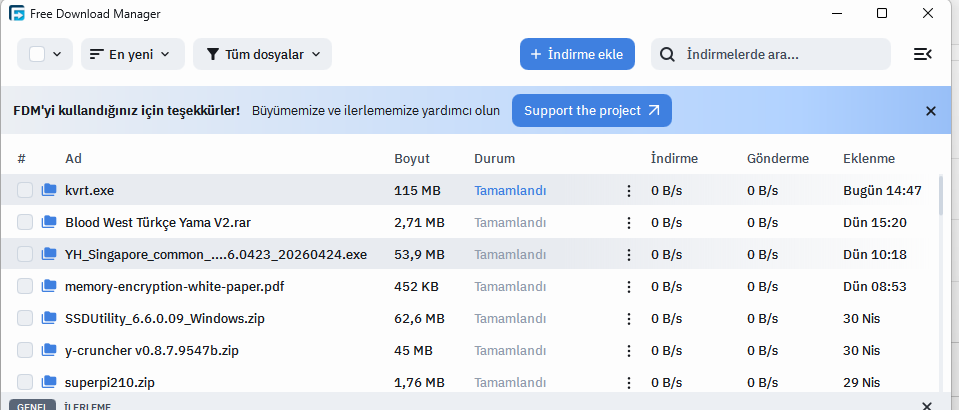
Task: Sort by the Boyut column header
Action: [x=412, y=158]
